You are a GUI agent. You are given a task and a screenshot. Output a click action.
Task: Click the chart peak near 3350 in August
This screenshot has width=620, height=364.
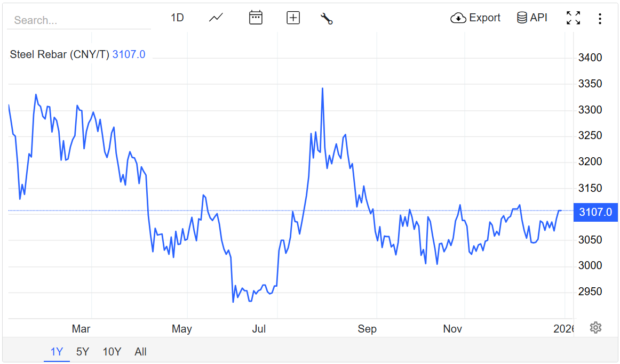[x=322, y=88]
